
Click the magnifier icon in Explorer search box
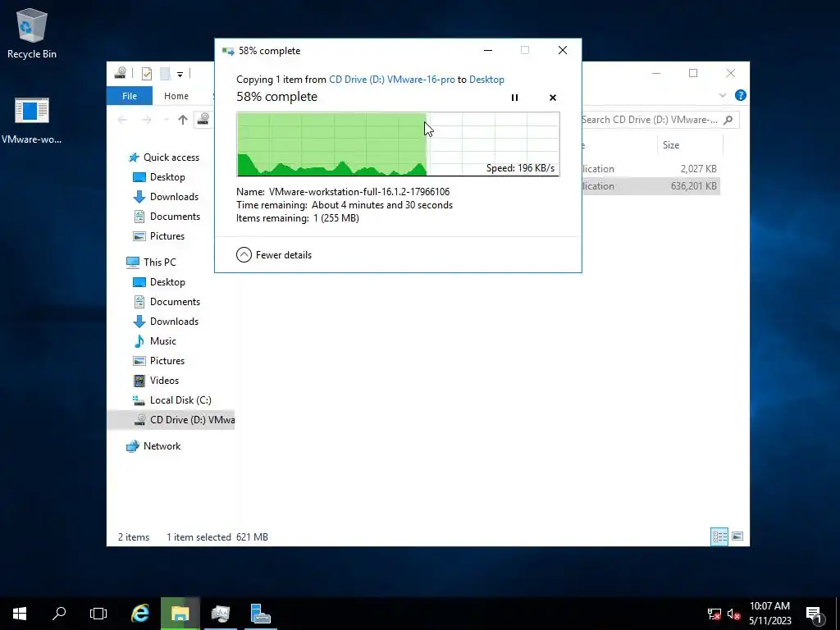point(728,120)
